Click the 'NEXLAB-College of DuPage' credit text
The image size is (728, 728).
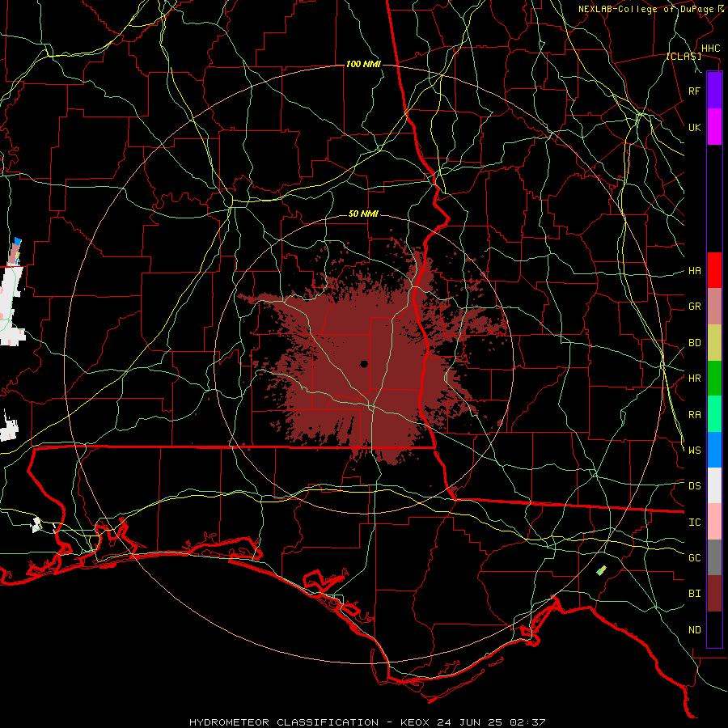[x=645, y=9]
